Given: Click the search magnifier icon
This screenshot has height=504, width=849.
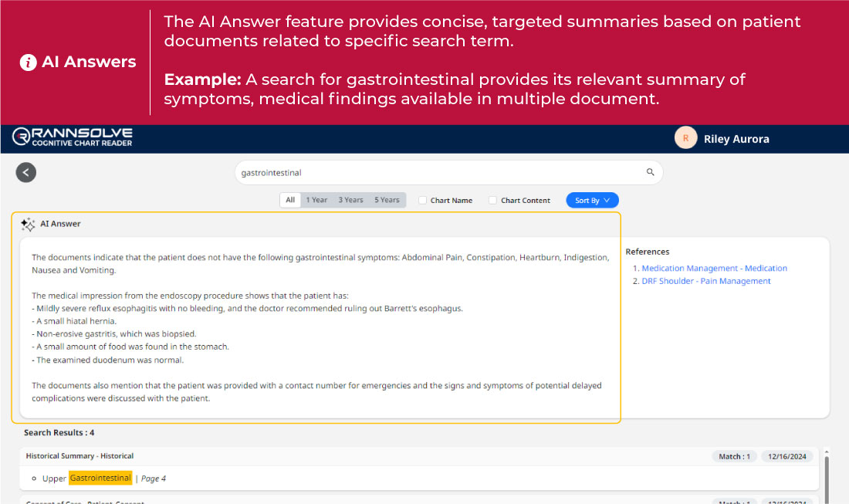Looking at the screenshot, I should (650, 173).
